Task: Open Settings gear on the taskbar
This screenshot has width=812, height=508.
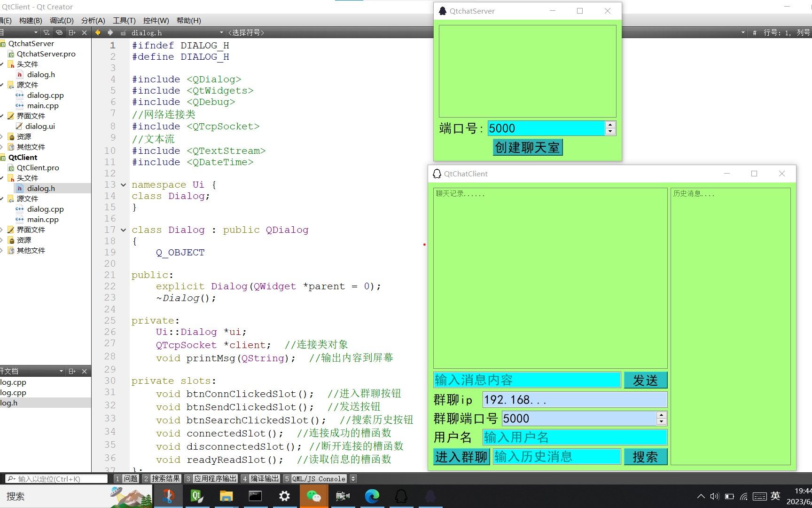Action: (284, 496)
